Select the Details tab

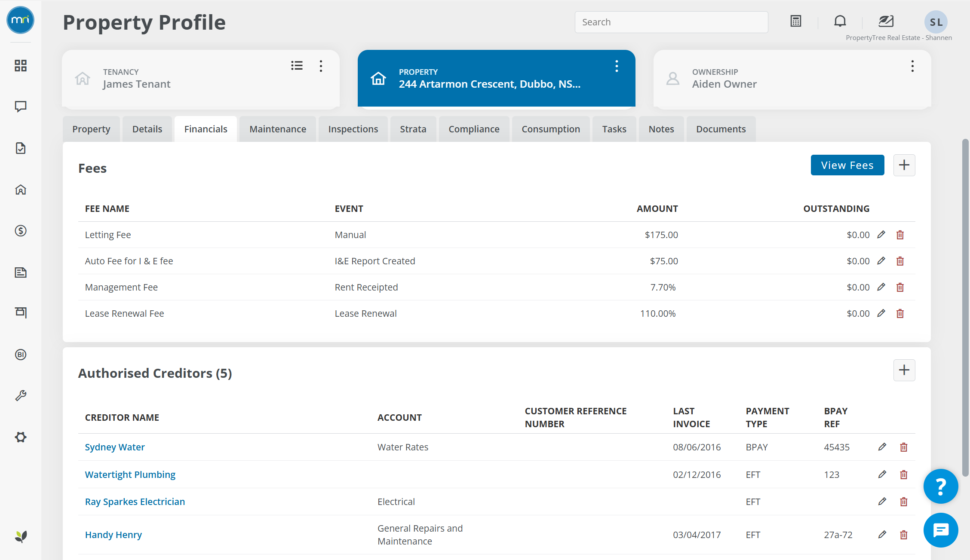(147, 129)
